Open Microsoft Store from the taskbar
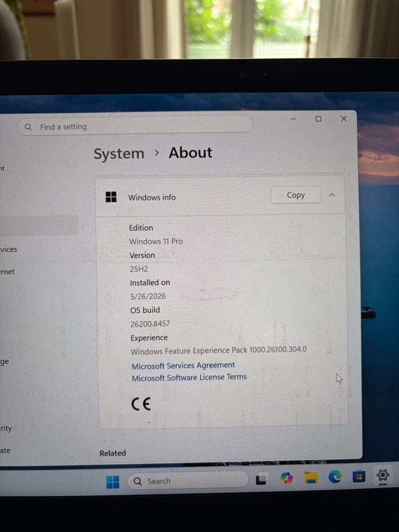Viewport: 399px width, 532px height. (359, 475)
